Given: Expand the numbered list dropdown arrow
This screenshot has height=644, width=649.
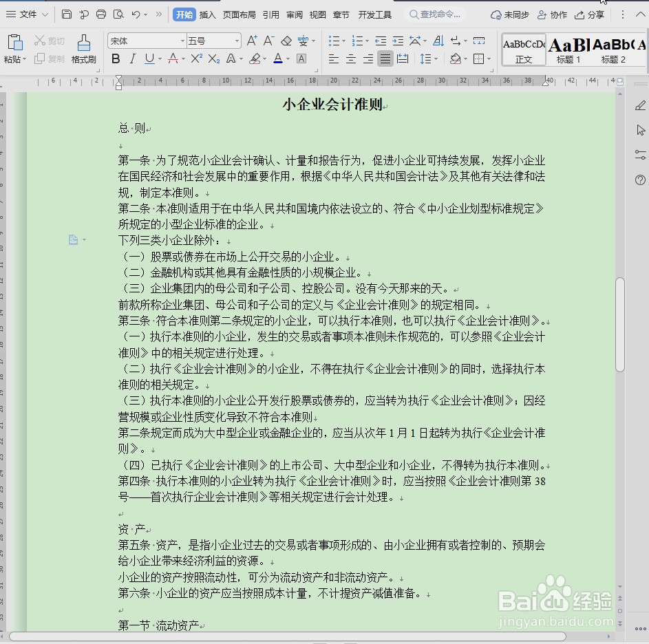Looking at the screenshot, I should [x=367, y=41].
